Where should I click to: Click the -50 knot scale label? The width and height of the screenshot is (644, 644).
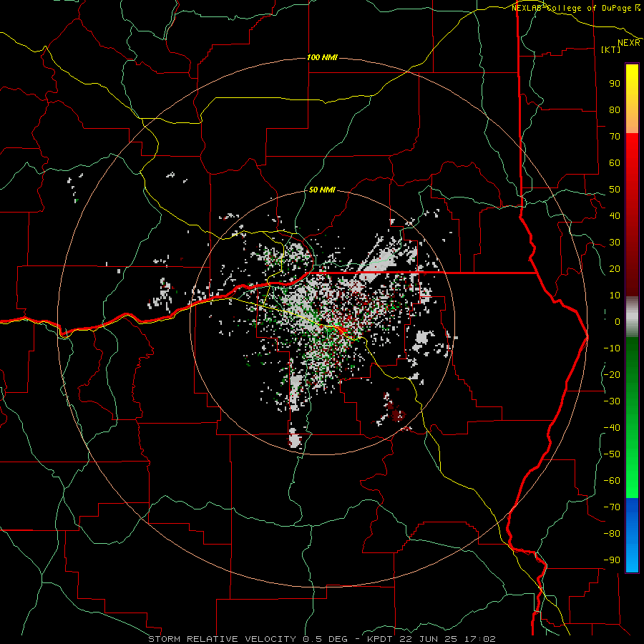pyautogui.click(x=612, y=454)
